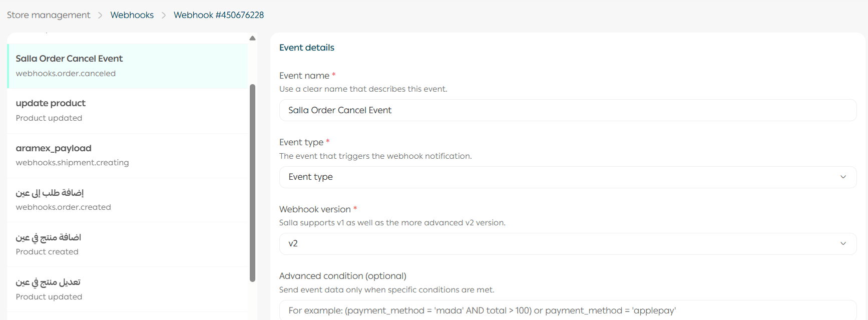The height and width of the screenshot is (320, 868).
Task: Focus the Advanced condition input field
Action: tap(567, 310)
